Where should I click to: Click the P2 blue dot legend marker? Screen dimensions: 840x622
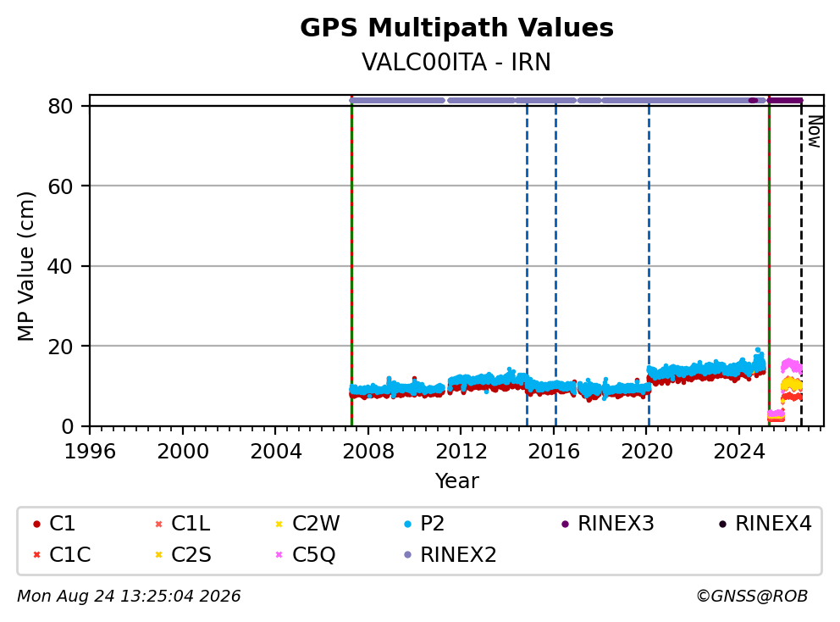407,524
